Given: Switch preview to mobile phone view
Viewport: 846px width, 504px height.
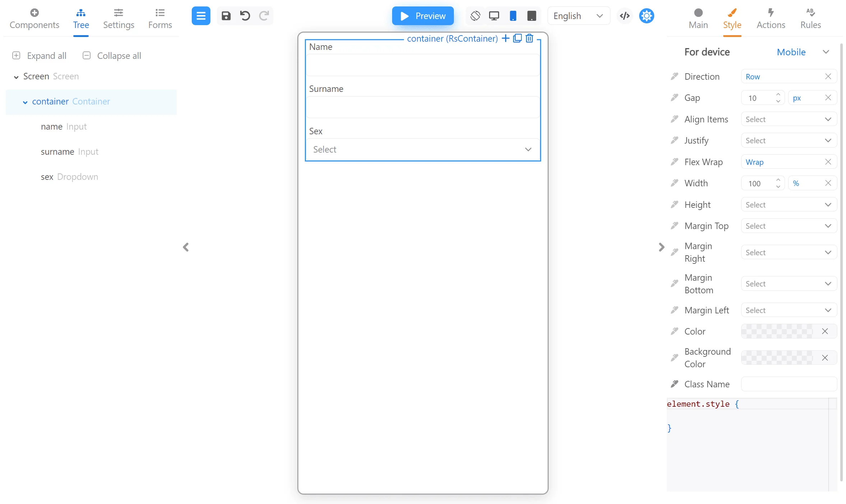Looking at the screenshot, I should [513, 16].
